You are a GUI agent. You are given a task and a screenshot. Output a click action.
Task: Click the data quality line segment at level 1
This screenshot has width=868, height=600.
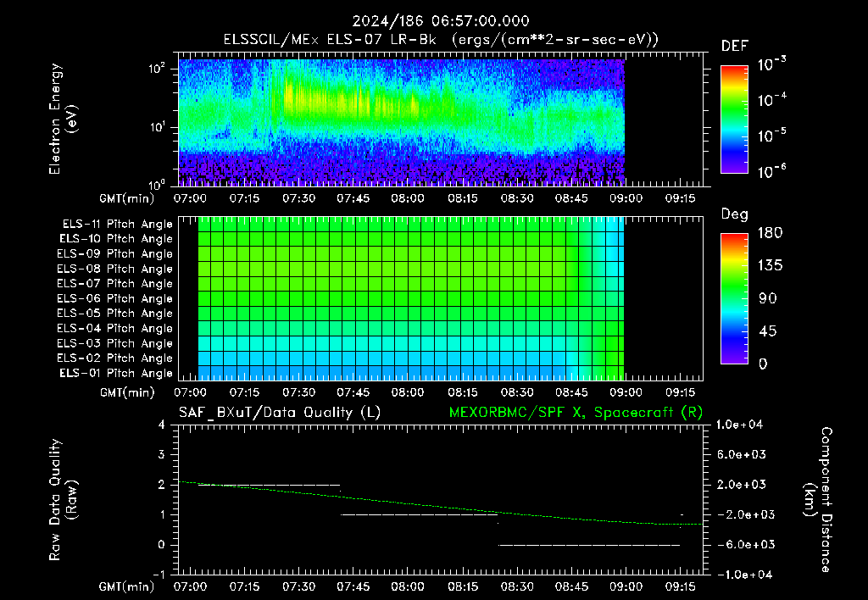(419, 514)
